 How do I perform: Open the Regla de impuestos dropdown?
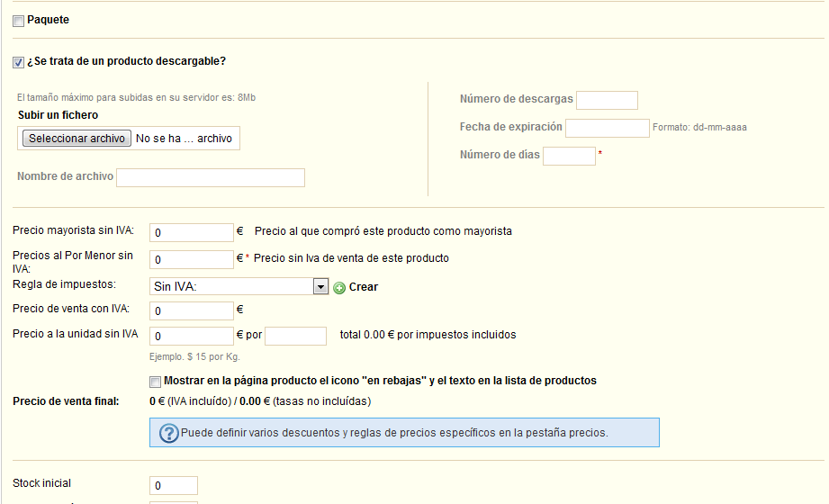click(x=239, y=286)
